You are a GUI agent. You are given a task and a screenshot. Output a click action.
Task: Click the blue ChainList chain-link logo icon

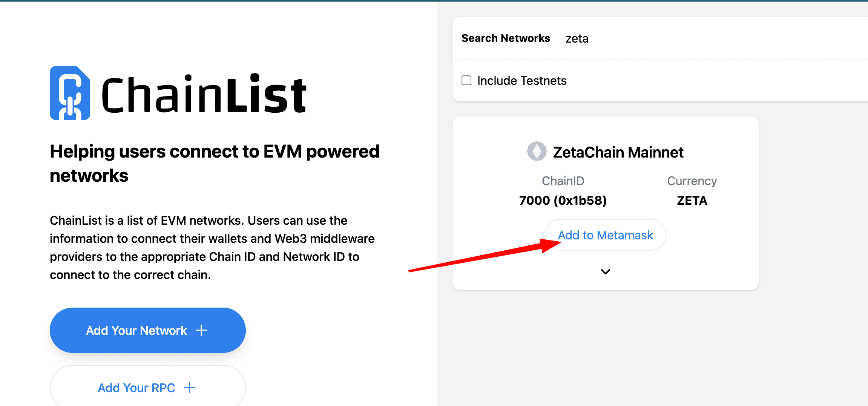(70, 93)
